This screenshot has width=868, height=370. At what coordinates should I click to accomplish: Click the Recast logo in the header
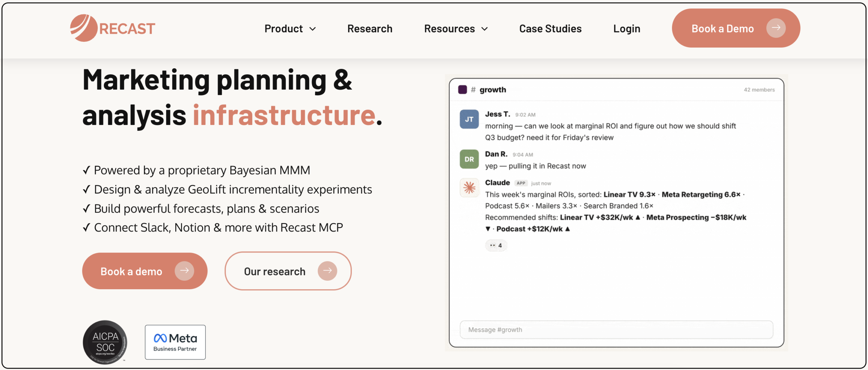click(113, 28)
